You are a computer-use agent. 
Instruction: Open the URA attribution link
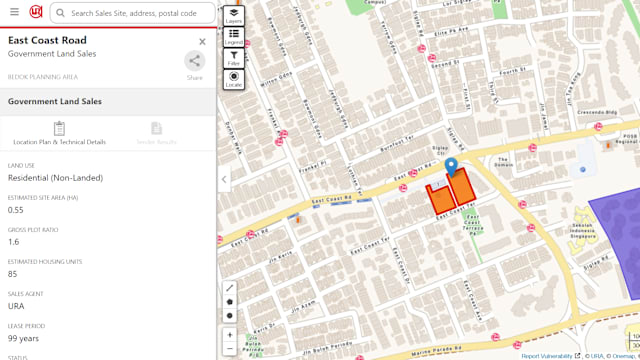click(597, 356)
